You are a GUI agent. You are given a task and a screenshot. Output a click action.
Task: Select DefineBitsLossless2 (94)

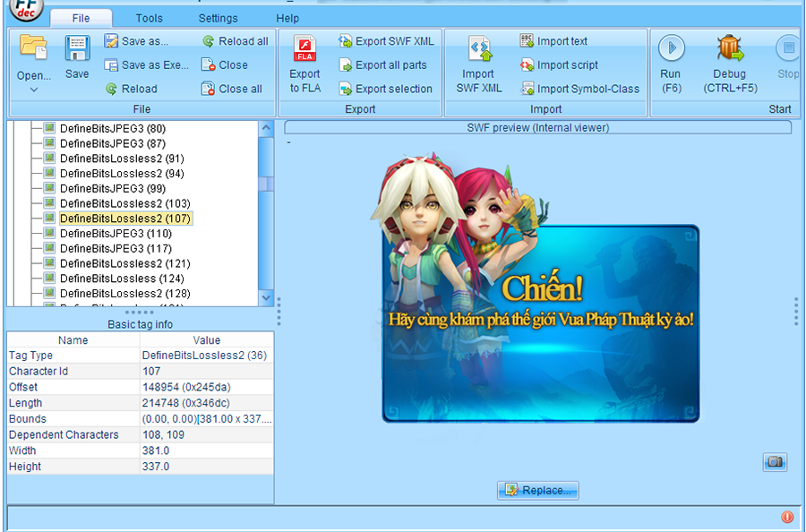[x=122, y=173]
